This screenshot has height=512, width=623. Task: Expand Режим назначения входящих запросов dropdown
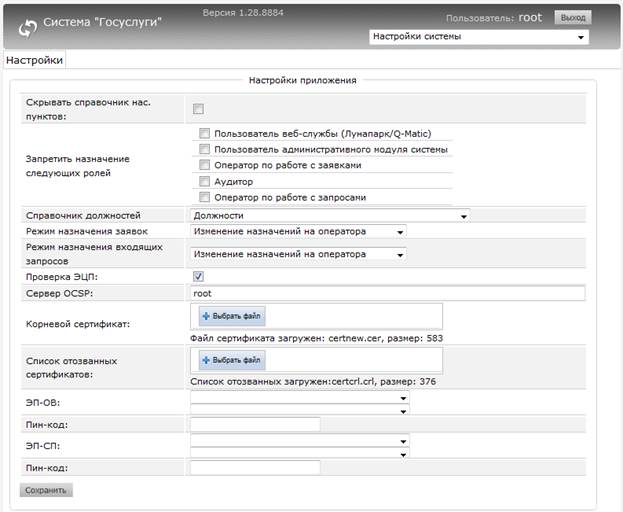299,254
